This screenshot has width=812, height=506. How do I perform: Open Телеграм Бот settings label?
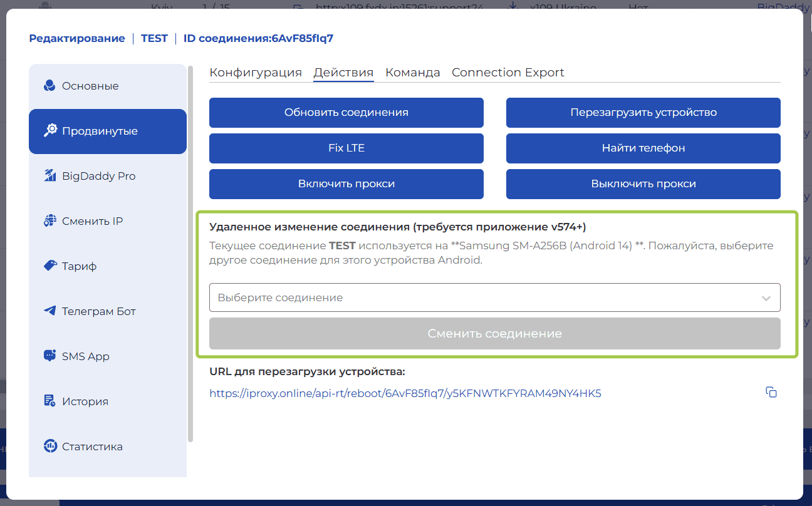point(99,311)
